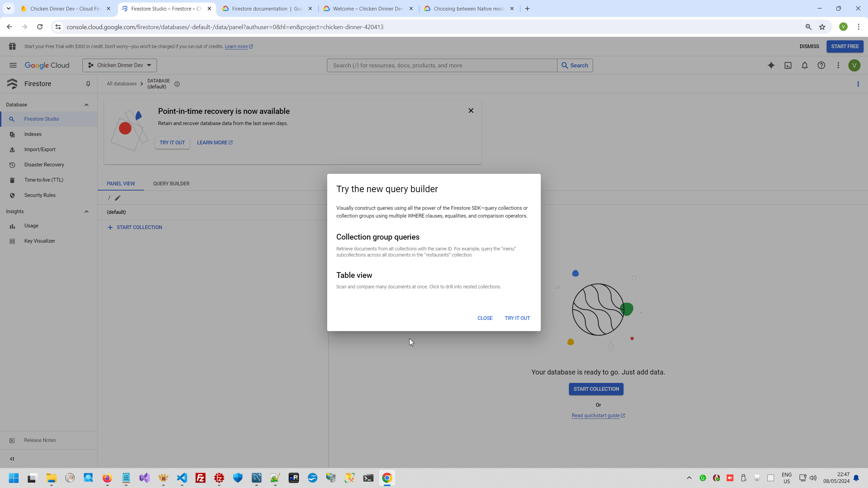Screen dimensions: 868x488
Task: Open the notifications bell
Action: 805,65
